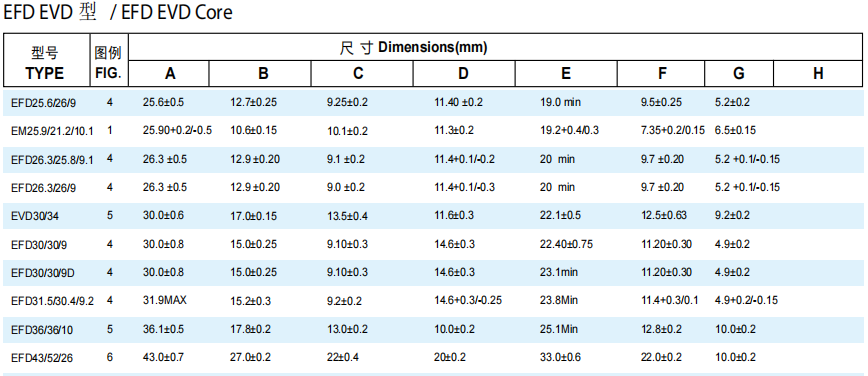Click column header A

[169, 74]
